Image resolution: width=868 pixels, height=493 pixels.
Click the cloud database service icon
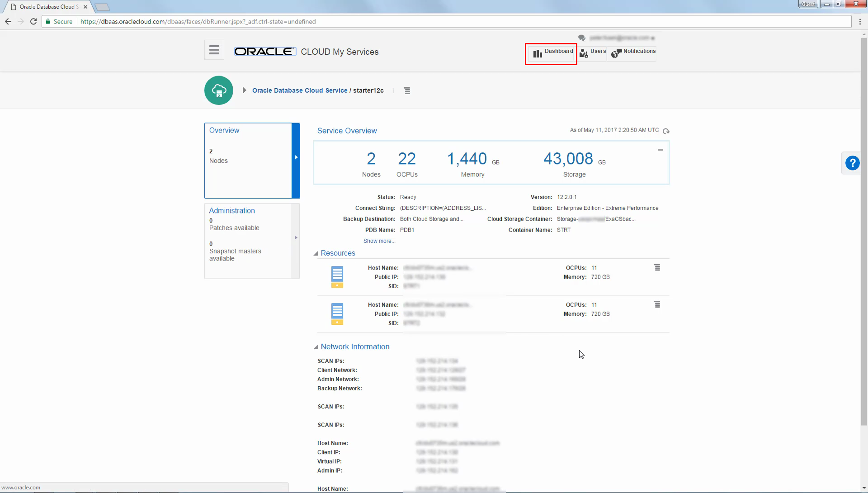[219, 90]
